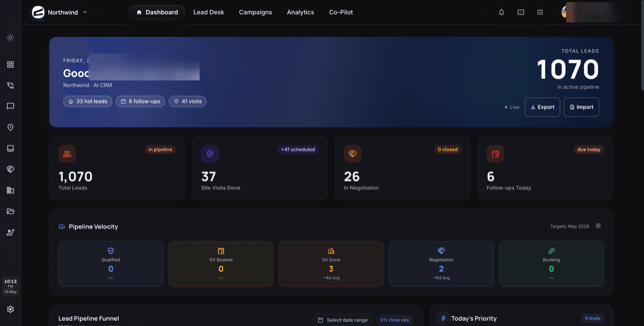Click the Live status indicator

point(512,107)
